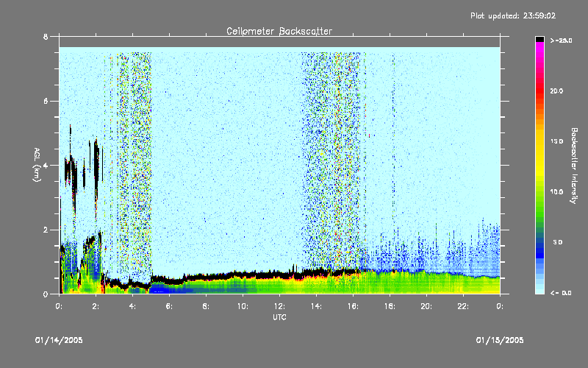Click the colorbar label 20.0
Screen dimensions: 588x368
point(556,91)
